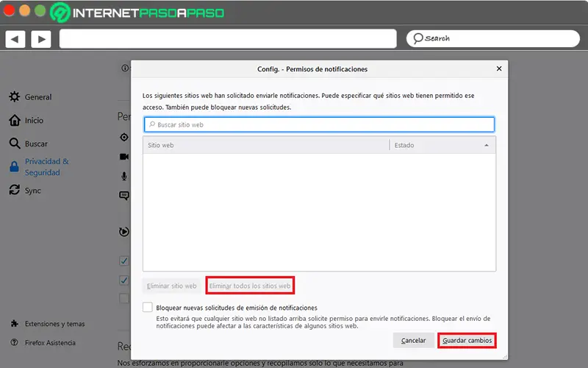Image resolution: width=588 pixels, height=368 pixels.
Task: Click the Buscar magnifier icon in sidebar
Action: pos(15,144)
